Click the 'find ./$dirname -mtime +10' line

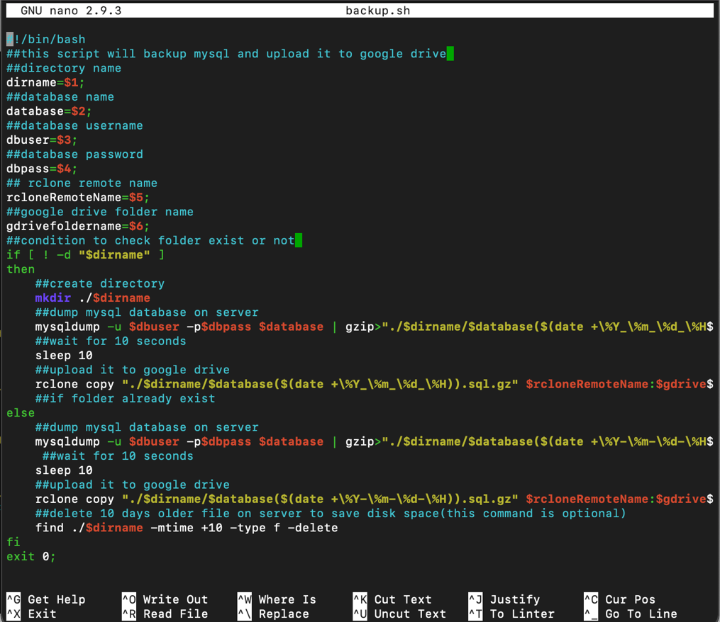point(186,528)
